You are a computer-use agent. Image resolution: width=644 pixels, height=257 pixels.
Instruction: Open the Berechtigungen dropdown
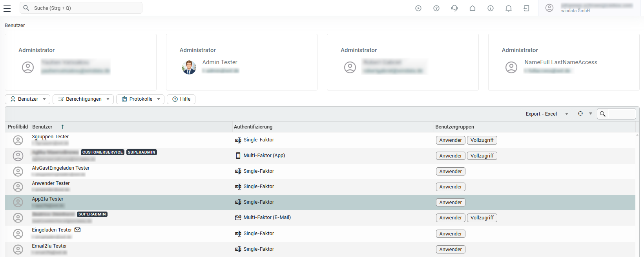click(x=83, y=99)
